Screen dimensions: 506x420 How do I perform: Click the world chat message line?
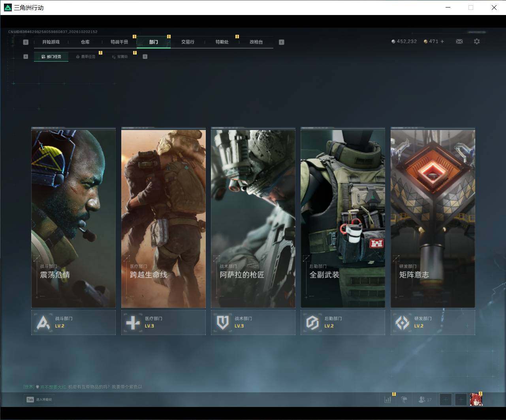(x=83, y=387)
